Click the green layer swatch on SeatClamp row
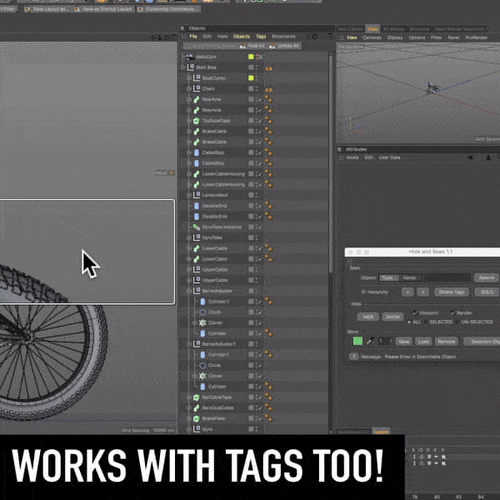This screenshot has width=500, height=500. [251, 78]
